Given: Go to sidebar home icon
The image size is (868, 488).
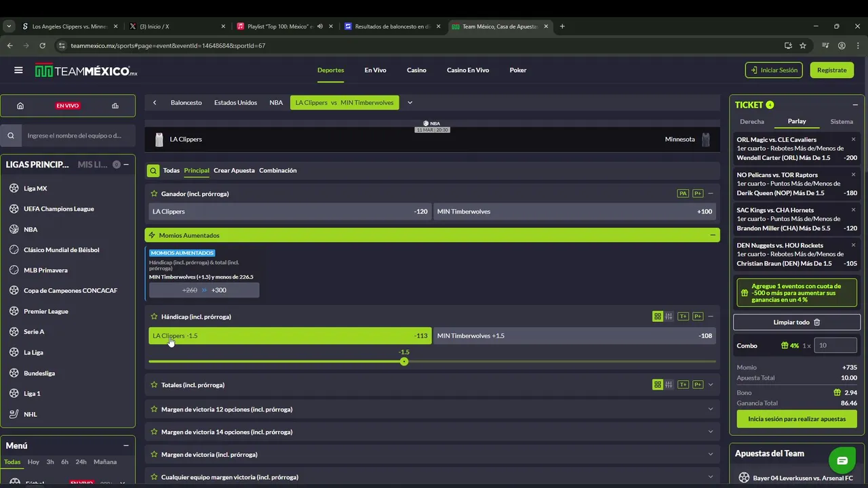Looking at the screenshot, I should point(20,106).
